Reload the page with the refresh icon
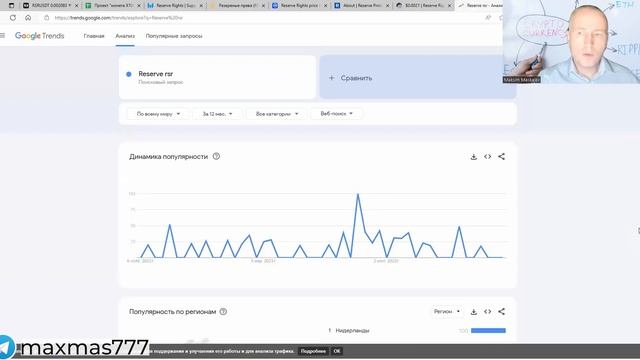 click(x=13, y=18)
